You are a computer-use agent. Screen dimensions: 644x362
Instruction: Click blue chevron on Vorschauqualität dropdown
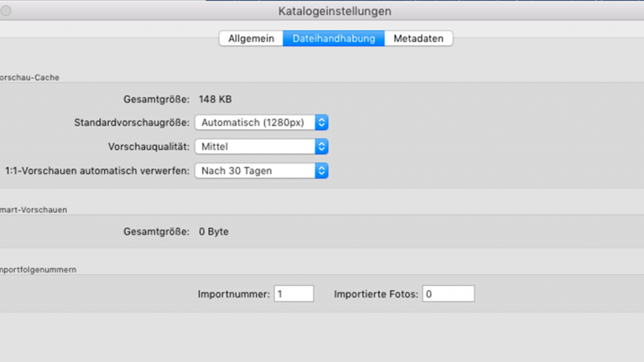(321, 147)
